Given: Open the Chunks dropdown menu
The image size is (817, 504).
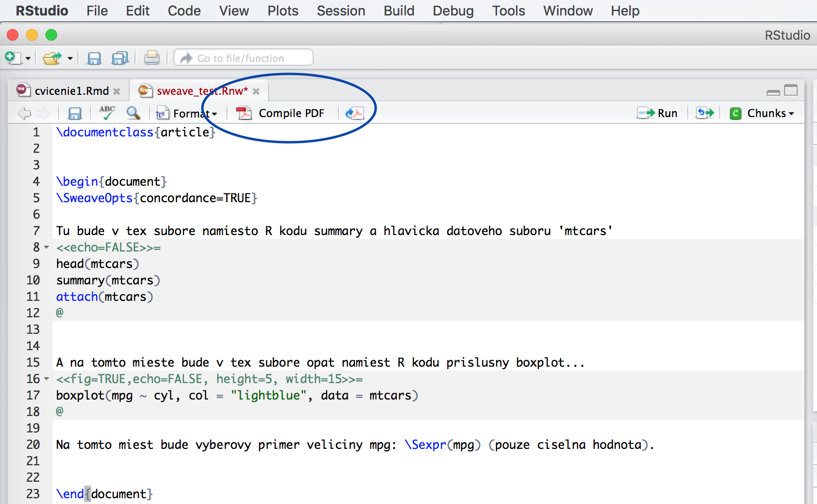Looking at the screenshot, I should pyautogui.click(x=762, y=113).
